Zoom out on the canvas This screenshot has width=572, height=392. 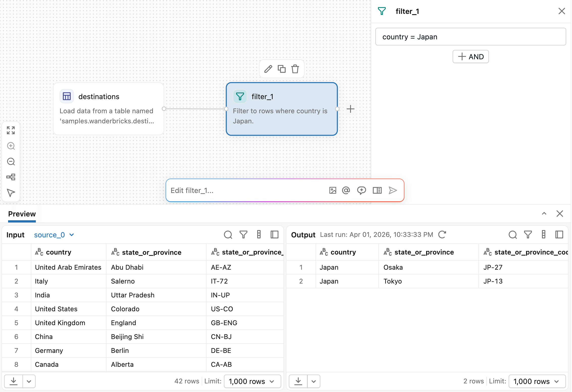point(11,162)
